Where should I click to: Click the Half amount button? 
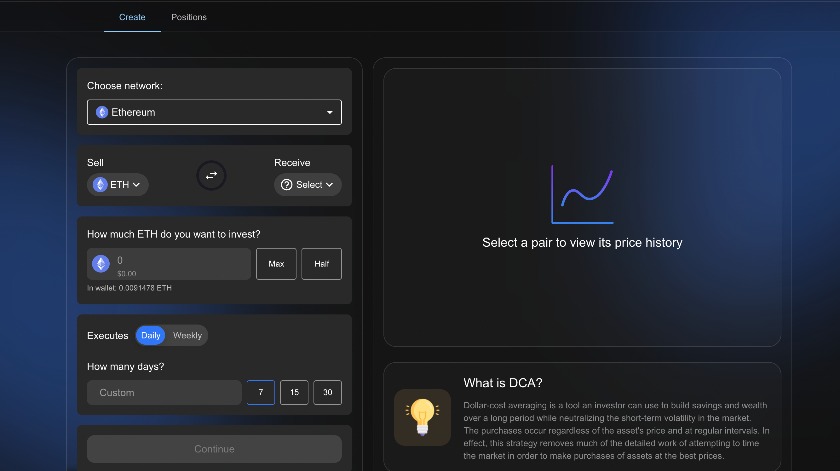pyautogui.click(x=321, y=264)
